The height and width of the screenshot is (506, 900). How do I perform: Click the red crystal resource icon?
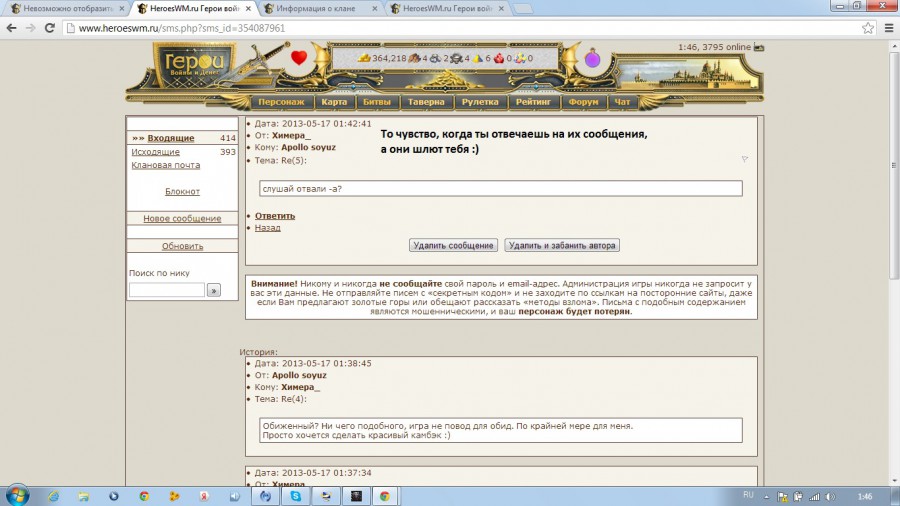[499, 58]
